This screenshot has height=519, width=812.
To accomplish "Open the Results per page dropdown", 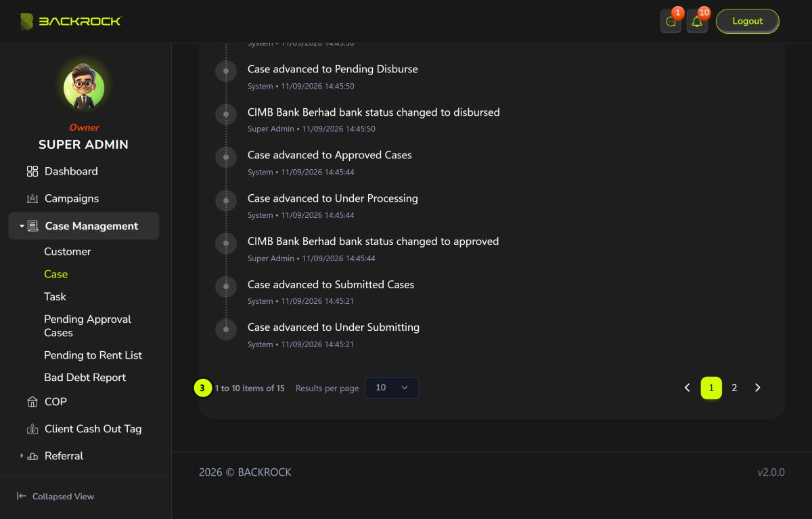I will (392, 388).
